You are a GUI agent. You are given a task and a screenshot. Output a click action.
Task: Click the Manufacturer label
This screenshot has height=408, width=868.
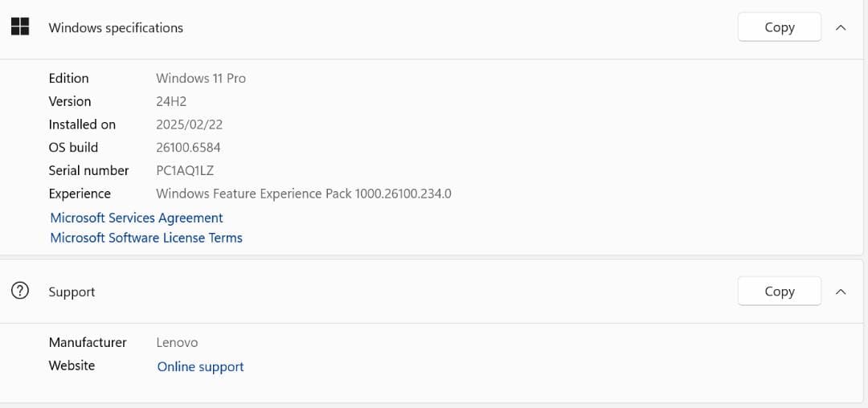[88, 342]
